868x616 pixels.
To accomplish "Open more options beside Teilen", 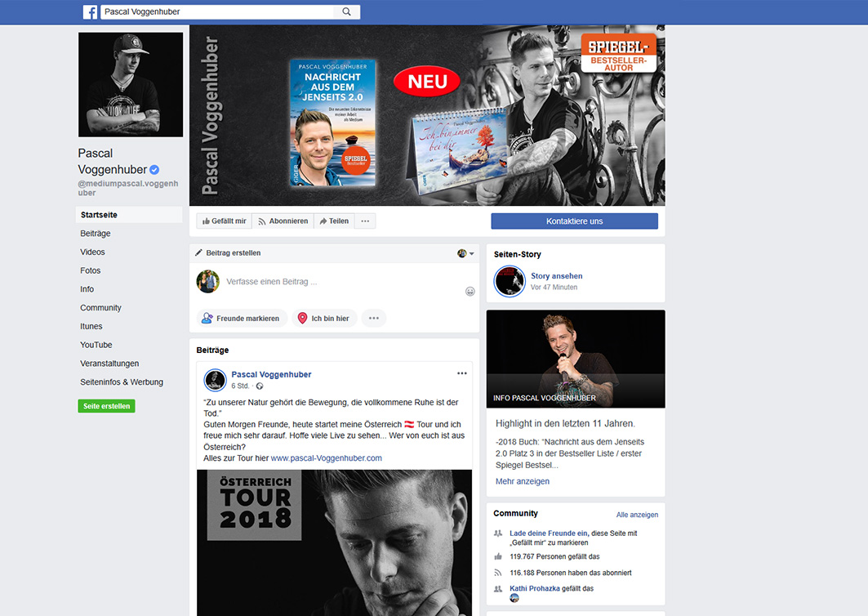I will pyautogui.click(x=365, y=221).
